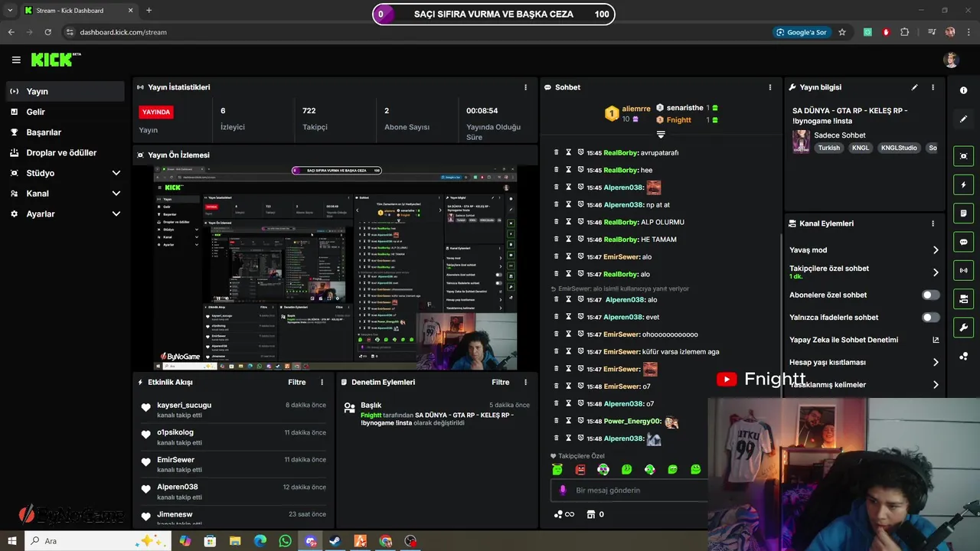This screenshot has height=551, width=980.
Task: Open Yayın bilgisi three-dot menu
Action: (x=933, y=87)
